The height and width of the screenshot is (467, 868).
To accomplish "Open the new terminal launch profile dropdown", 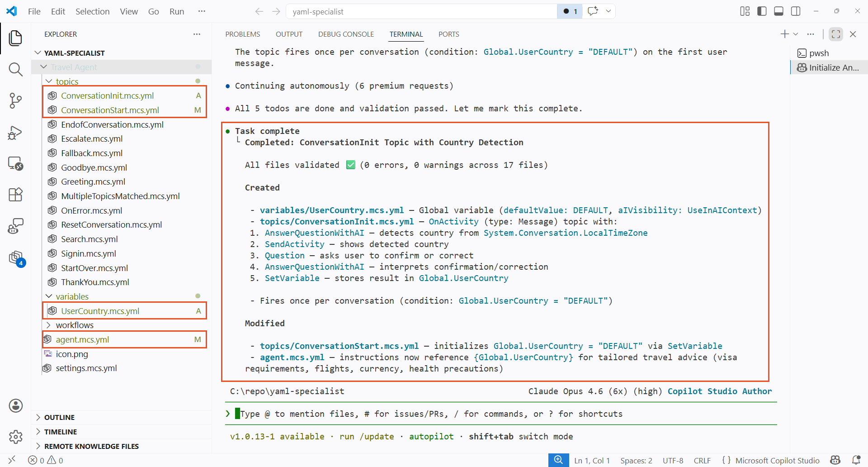I will click(x=796, y=34).
